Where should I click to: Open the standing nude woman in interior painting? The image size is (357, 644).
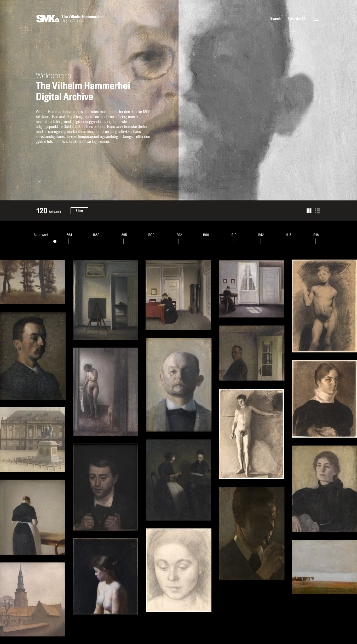(x=105, y=392)
